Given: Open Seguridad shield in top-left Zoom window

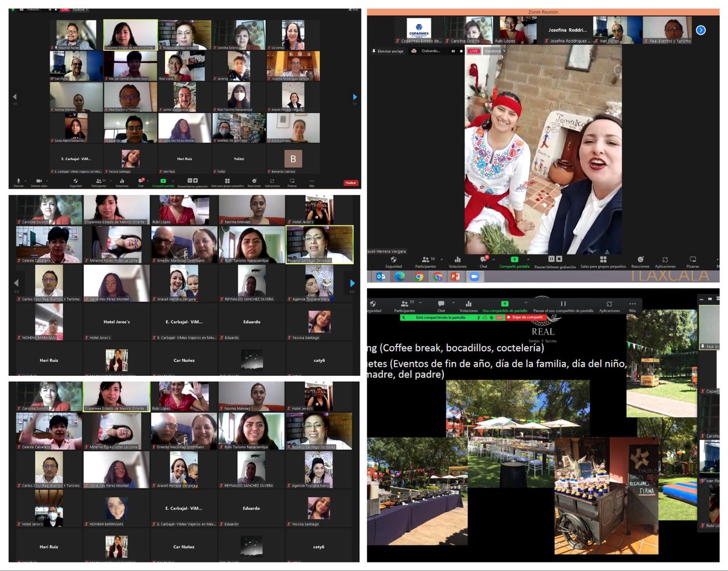Looking at the screenshot, I should 76,182.
